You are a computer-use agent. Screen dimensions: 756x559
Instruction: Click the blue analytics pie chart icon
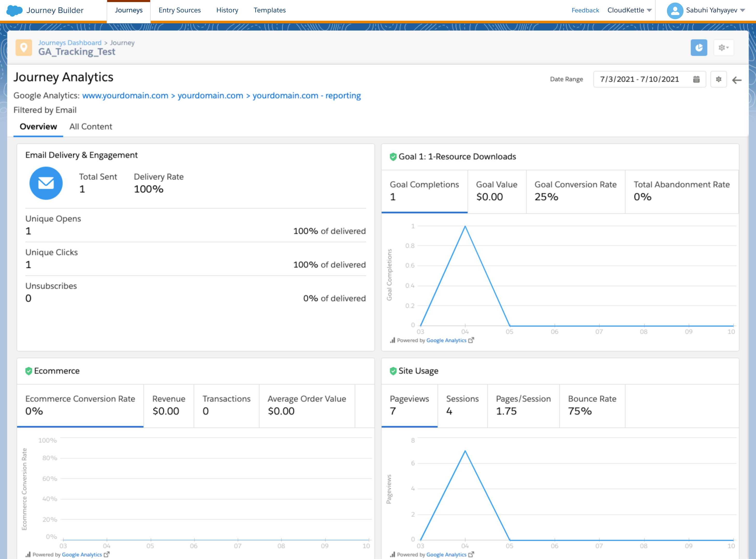[x=699, y=47]
